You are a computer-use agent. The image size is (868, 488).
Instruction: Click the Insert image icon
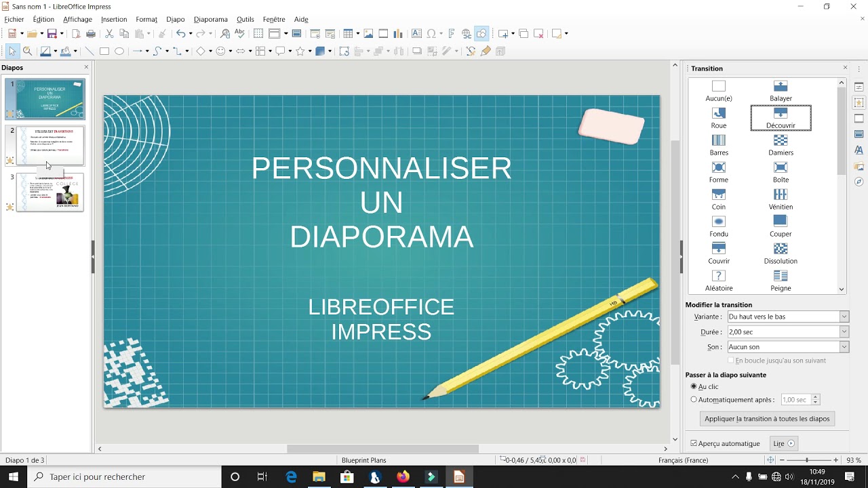click(x=368, y=33)
